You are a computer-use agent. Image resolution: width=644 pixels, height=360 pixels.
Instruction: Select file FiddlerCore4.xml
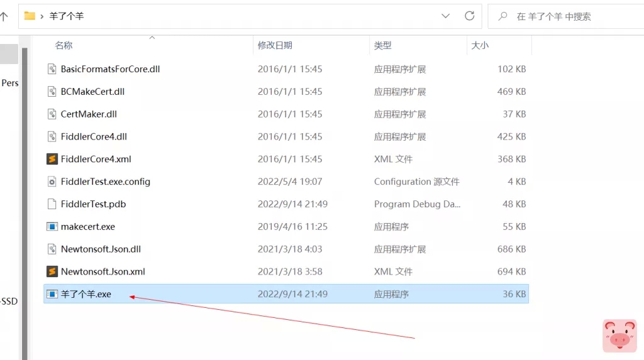pyautogui.click(x=96, y=159)
